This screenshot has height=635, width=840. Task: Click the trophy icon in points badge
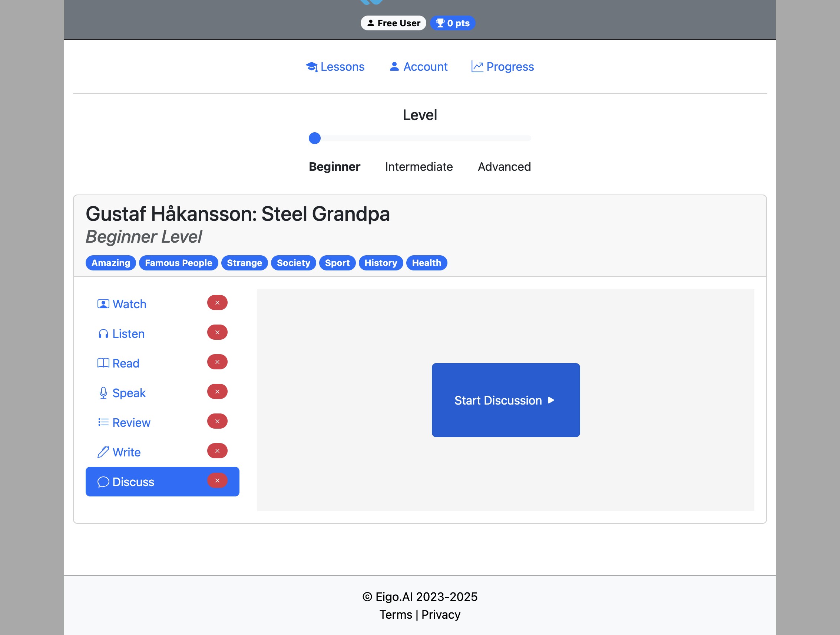pos(440,23)
